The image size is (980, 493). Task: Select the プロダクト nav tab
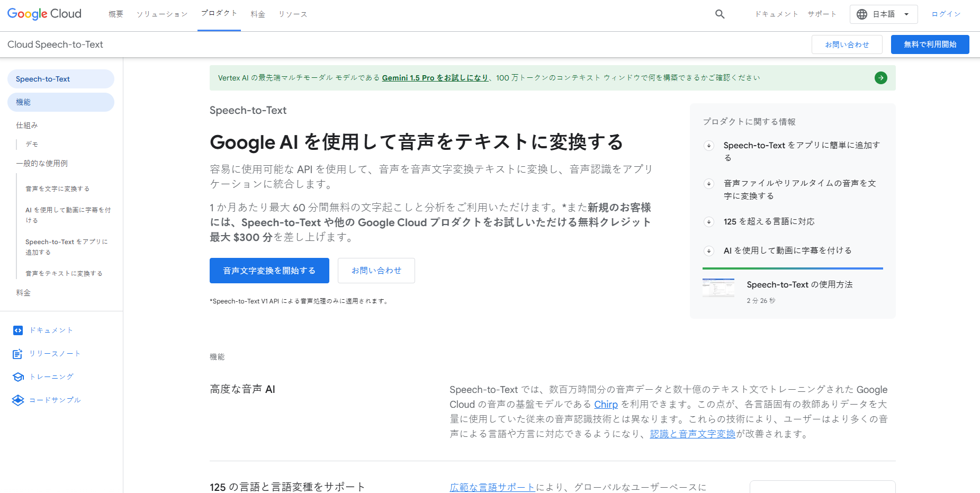pyautogui.click(x=219, y=13)
